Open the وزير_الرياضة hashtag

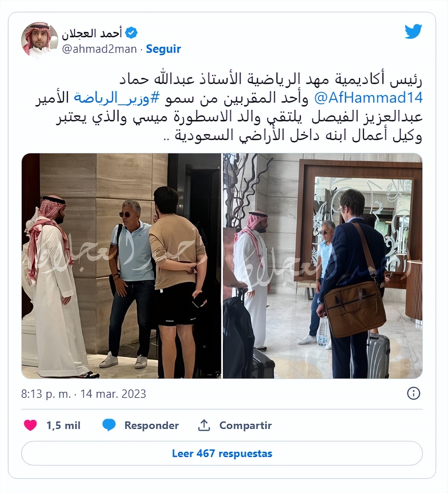pyautogui.click(x=116, y=98)
